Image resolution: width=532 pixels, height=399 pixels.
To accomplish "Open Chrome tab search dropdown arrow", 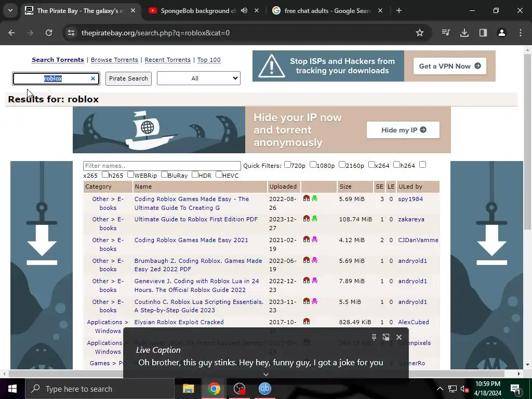I will coord(10,10).
